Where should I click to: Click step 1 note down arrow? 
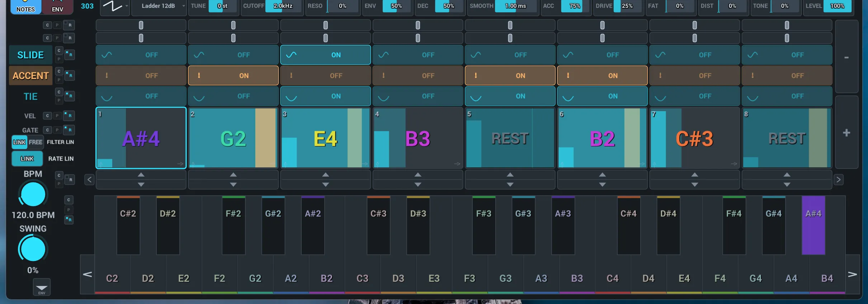(x=141, y=184)
